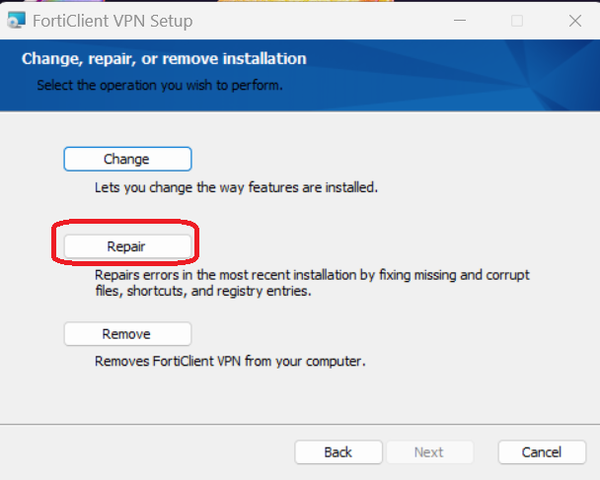
Task: Click the "FortiClient VPN Setup" window title text
Action: (x=112, y=21)
